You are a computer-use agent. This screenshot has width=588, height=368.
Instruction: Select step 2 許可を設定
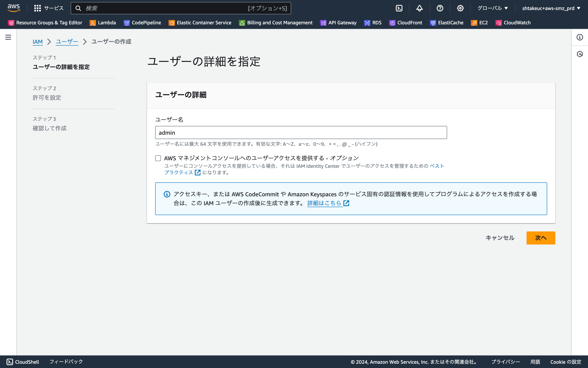(x=47, y=98)
